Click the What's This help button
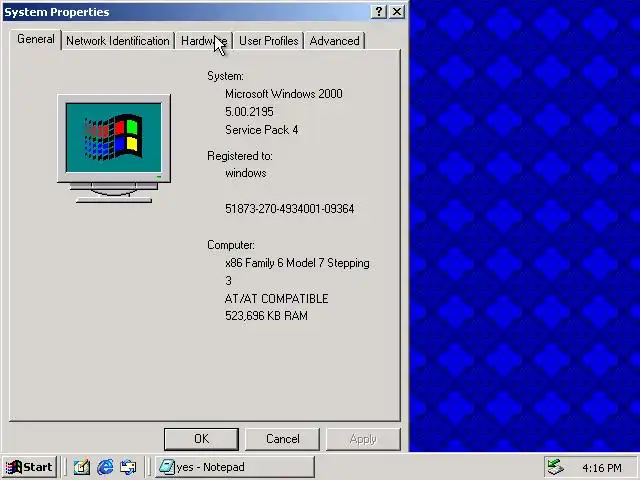 379,12
